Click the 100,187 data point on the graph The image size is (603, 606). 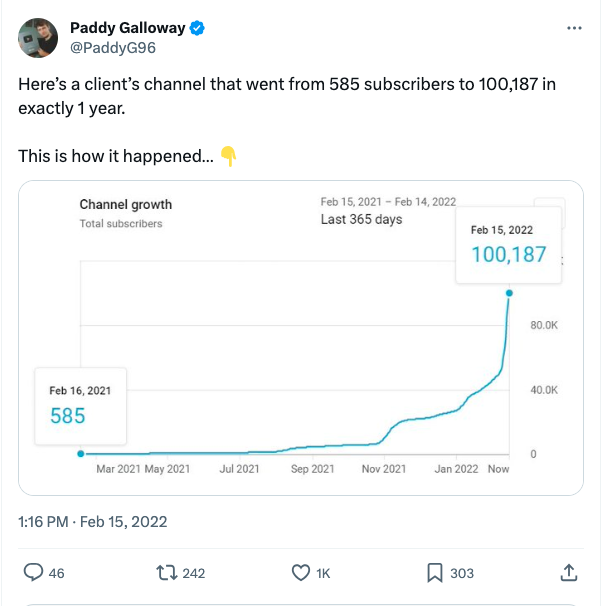point(509,293)
